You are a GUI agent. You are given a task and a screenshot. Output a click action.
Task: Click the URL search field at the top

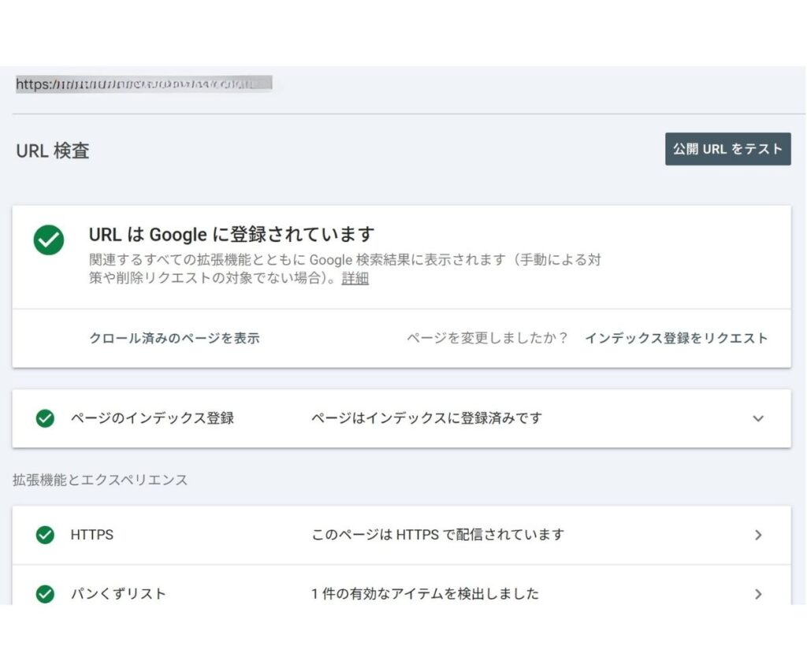click(x=144, y=83)
